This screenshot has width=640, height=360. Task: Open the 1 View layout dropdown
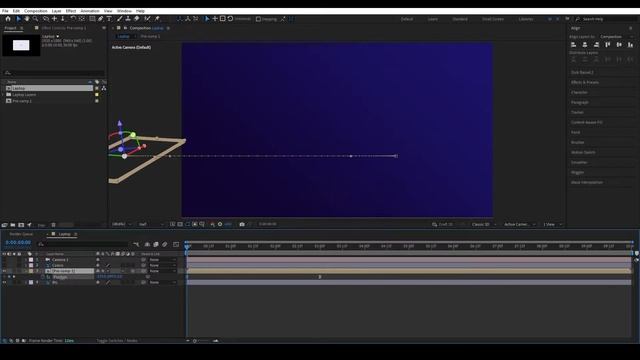[x=552, y=224]
